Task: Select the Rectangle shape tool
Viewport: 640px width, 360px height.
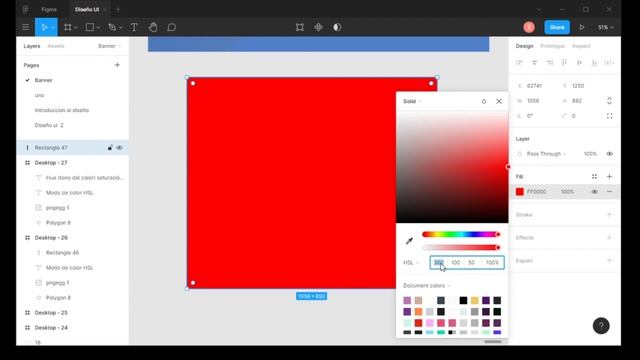Action: [89, 27]
